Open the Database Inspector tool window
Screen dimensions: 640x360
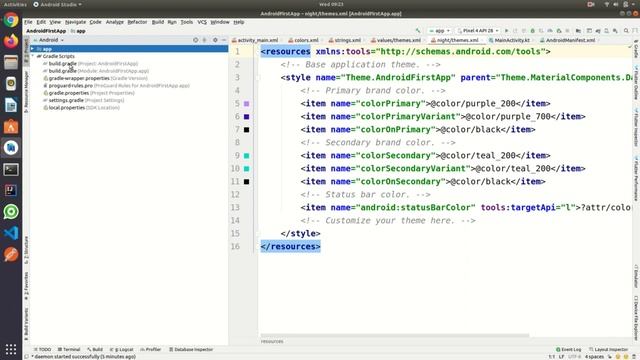tap(191, 349)
